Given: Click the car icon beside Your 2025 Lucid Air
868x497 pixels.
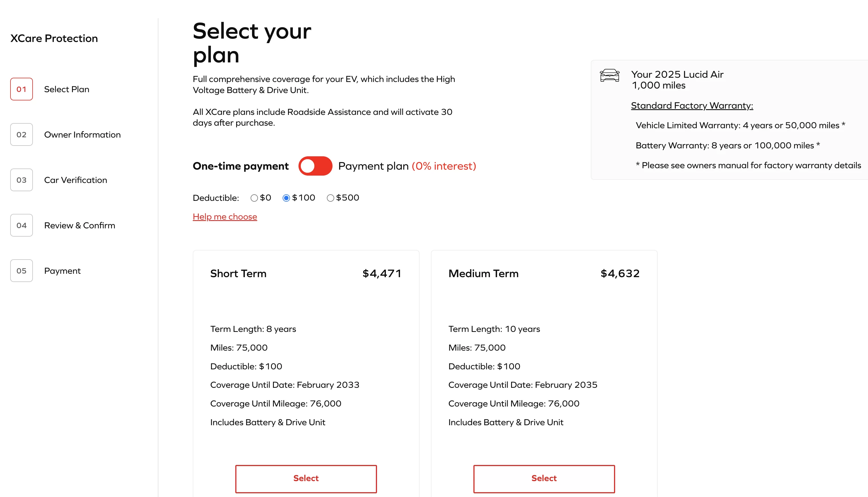Looking at the screenshot, I should (609, 75).
